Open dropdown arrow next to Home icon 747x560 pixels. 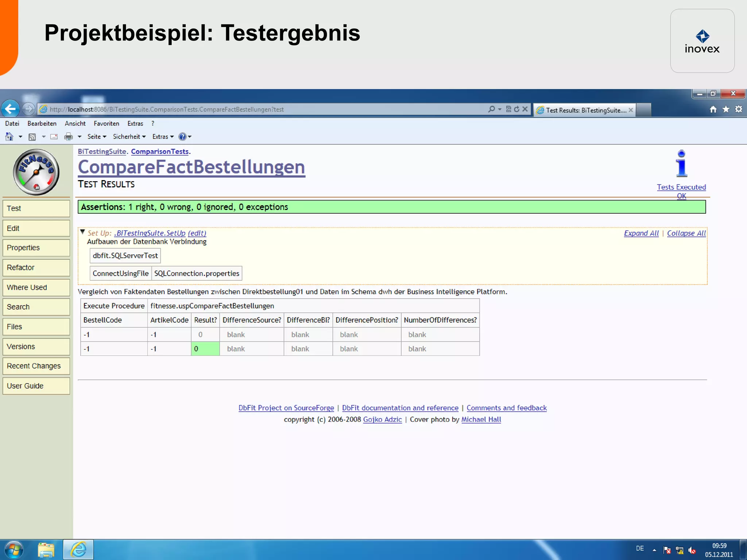pos(20,137)
